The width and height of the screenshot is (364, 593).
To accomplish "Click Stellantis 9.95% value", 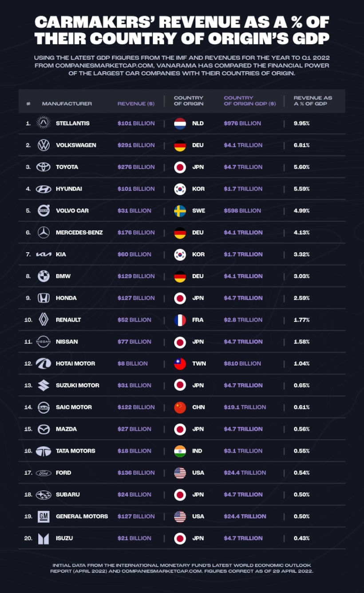I will pos(301,123).
